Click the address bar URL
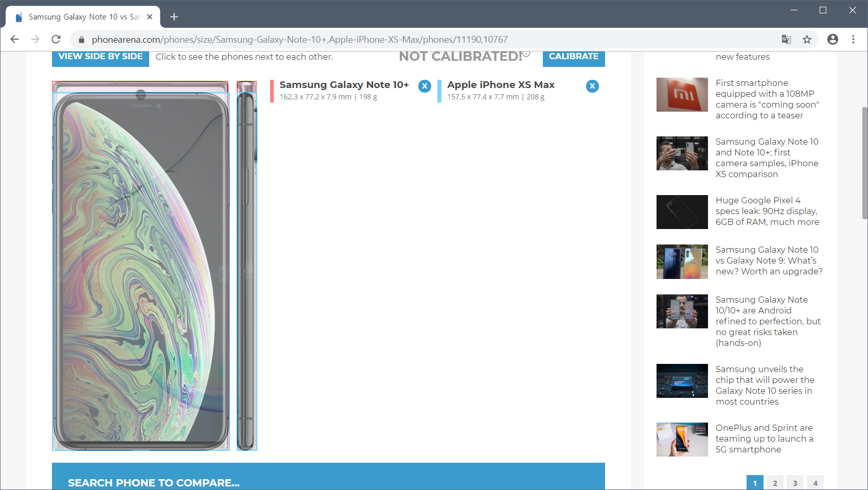 299,40
